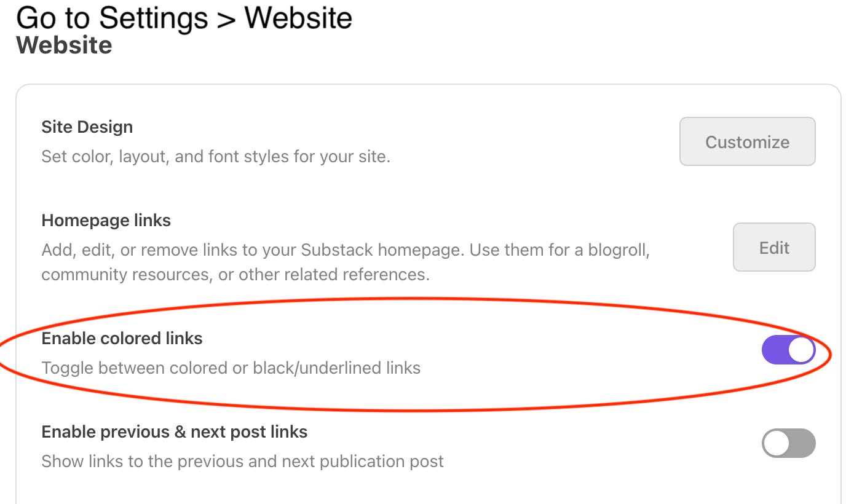Click the Website page title

point(64,44)
